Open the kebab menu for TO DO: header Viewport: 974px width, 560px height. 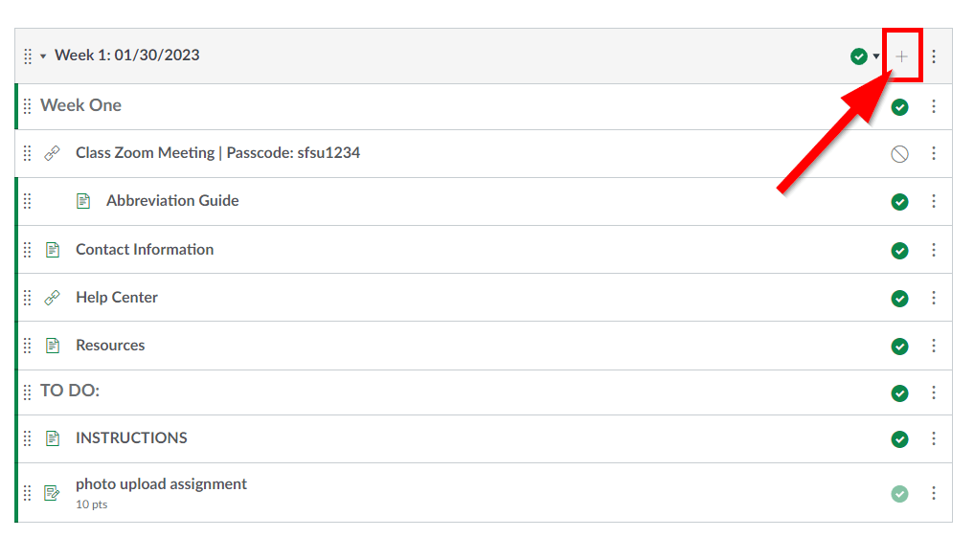click(934, 392)
